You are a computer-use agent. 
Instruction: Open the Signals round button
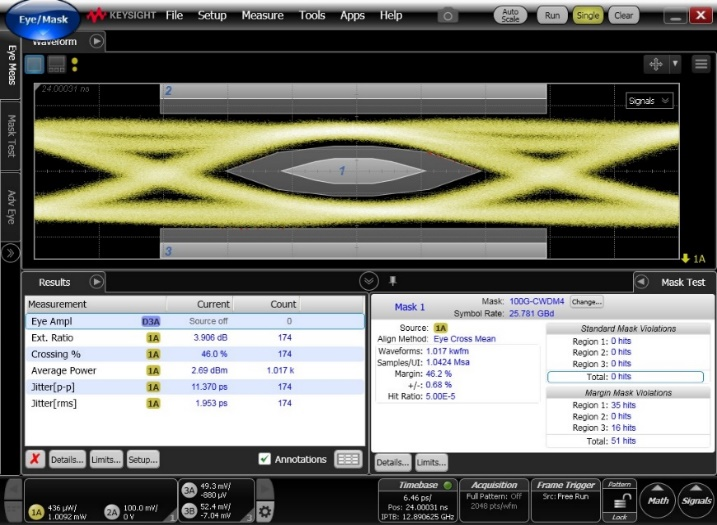point(696,500)
